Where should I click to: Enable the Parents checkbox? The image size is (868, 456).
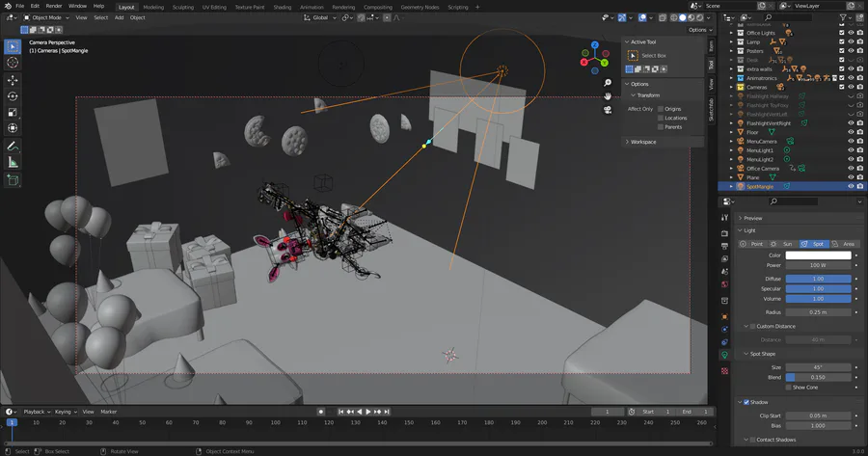point(661,126)
